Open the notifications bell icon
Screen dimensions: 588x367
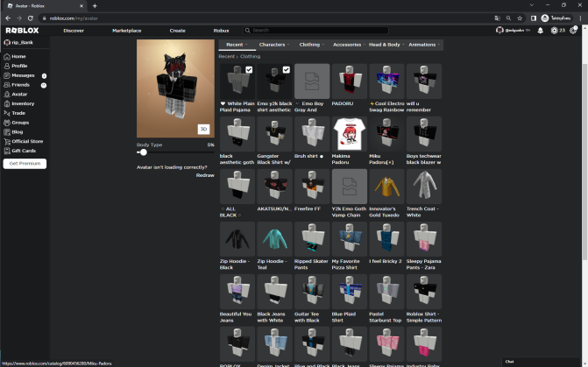(x=541, y=31)
